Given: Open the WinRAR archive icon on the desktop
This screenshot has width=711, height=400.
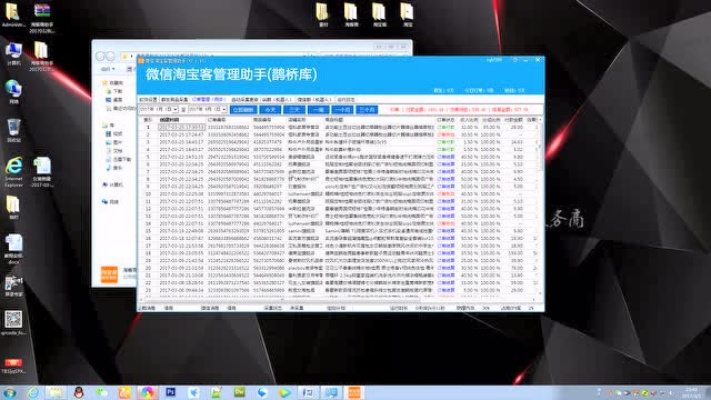Looking at the screenshot, I should pyautogui.click(x=42, y=17).
